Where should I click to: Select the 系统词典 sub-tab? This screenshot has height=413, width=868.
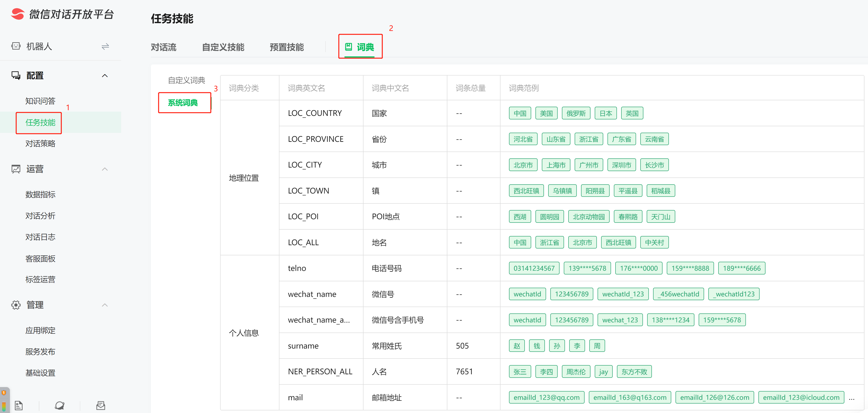[183, 103]
